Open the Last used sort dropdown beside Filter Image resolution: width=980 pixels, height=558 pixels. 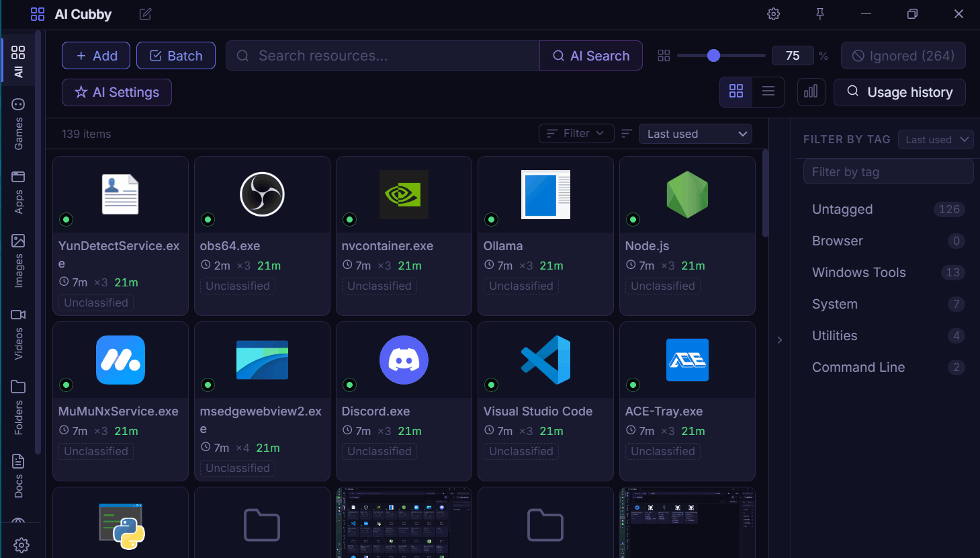click(x=695, y=134)
